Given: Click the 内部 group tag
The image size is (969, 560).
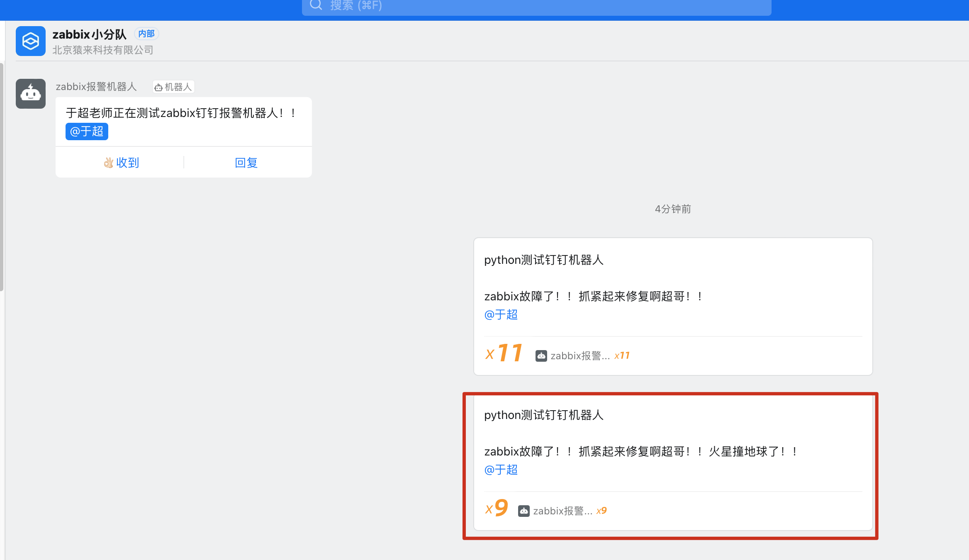Looking at the screenshot, I should tap(146, 34).
